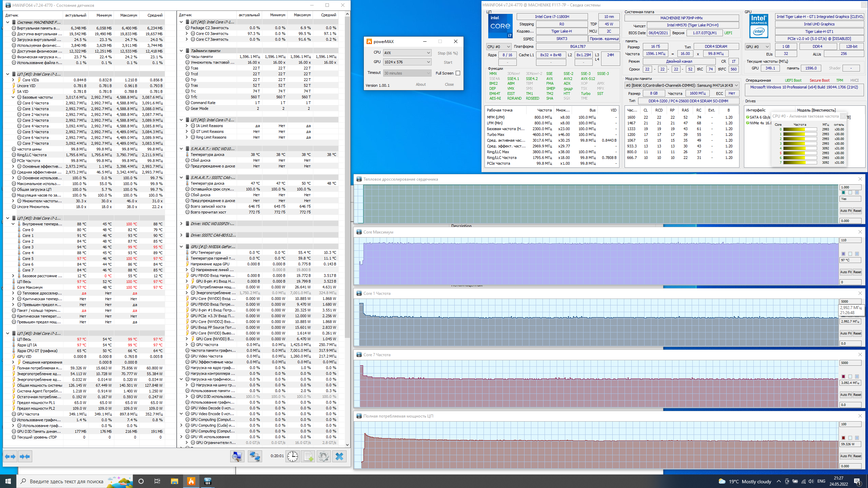Expand the Core VIDs tree row
This screenshot has height=488, width=868.
[13, 80]
